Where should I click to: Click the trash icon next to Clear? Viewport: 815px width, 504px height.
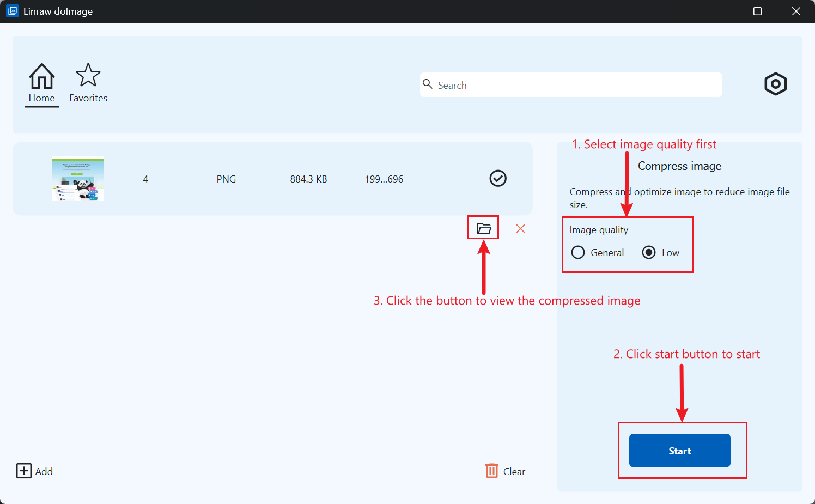492,470
